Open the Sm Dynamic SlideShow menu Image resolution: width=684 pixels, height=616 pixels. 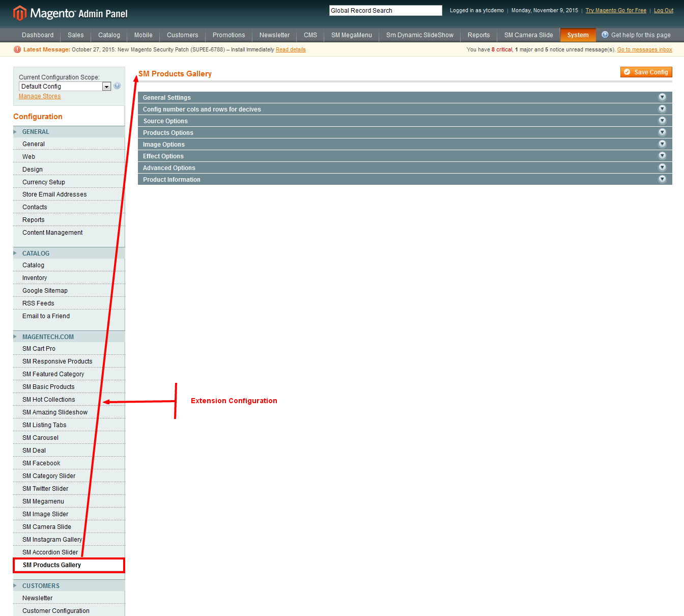[420, 35]
